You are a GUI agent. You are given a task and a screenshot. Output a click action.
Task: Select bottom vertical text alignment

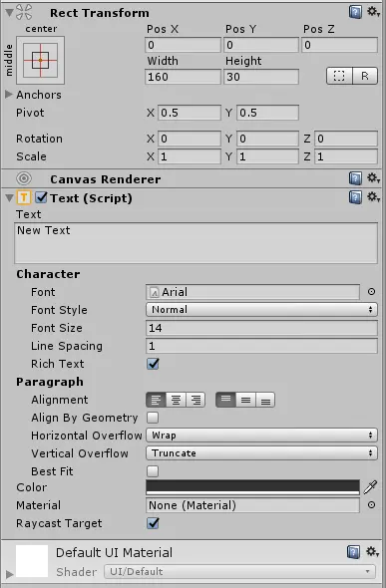pos(265,400)
